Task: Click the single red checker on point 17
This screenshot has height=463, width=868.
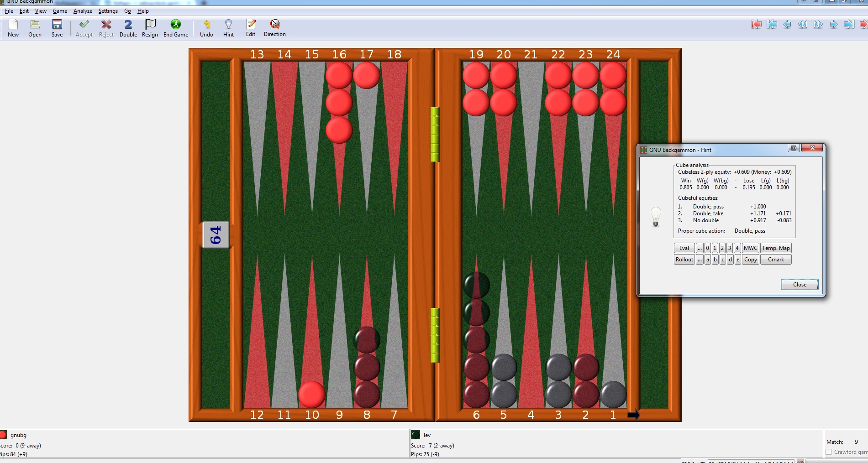Action: point(366,75)
